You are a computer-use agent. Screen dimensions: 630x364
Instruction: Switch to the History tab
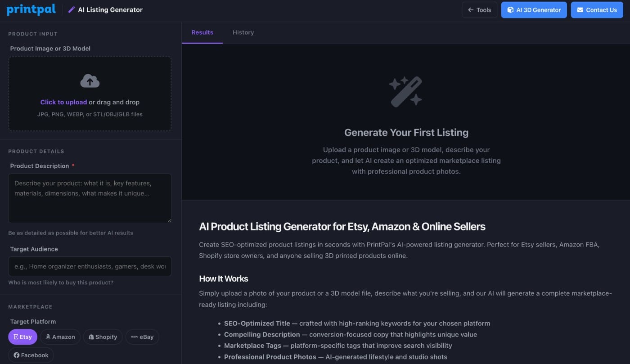[x=243, y=32]
